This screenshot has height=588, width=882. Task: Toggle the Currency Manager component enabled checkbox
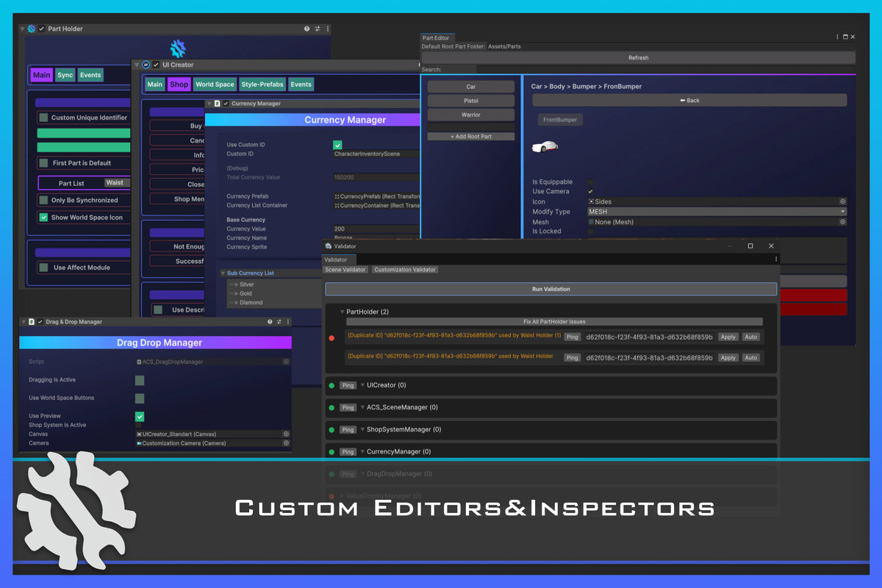(x=226, y=104)
